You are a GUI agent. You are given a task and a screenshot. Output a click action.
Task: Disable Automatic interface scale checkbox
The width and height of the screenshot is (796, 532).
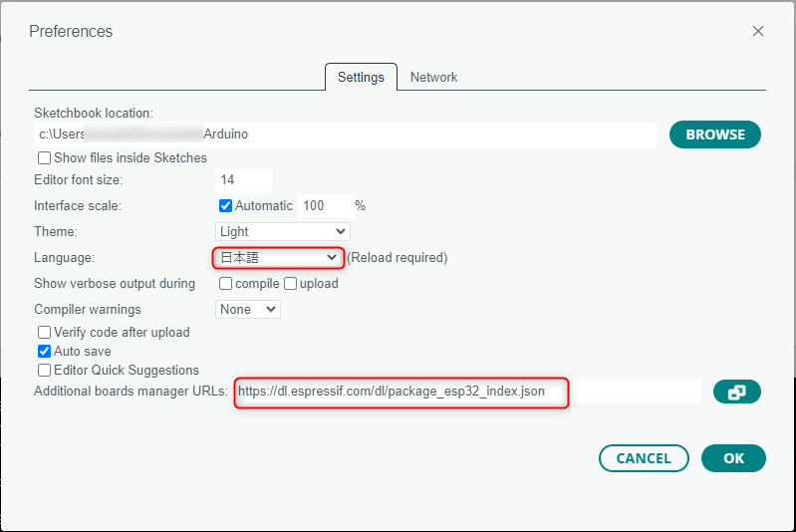(x=225, y=206)
